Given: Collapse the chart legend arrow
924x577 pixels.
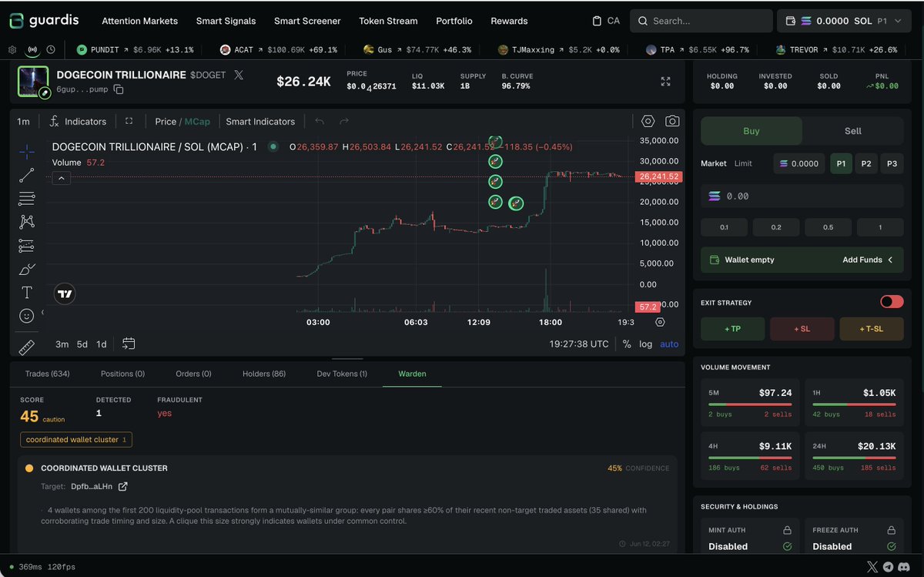Looking at the screenshot, I should 62,178.
